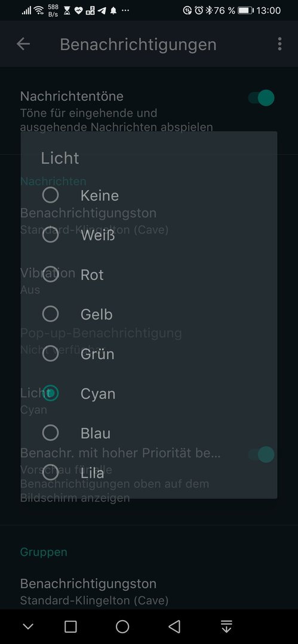This screenshot has width=298, height=644.
Task: Choose Blau as notification light
Action: pos(51,433)
